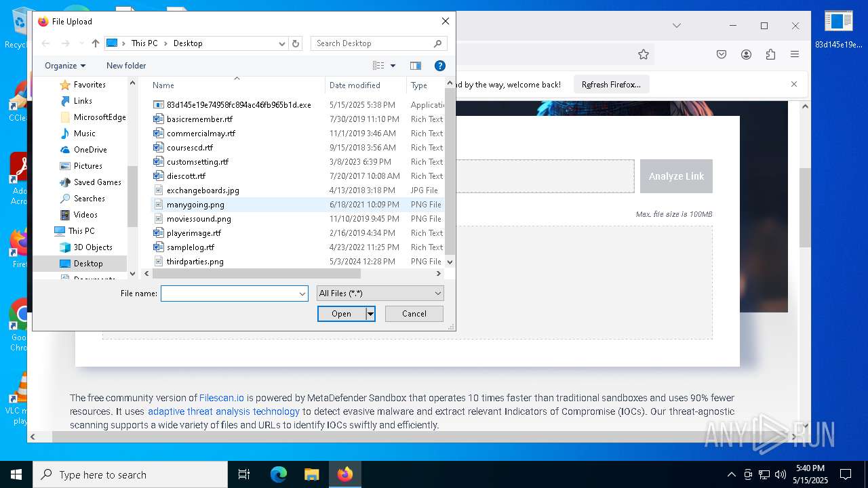The height and width of the screenshot is (488, 868).
Task: Click Refresh Firefox… button
Action: pyautogui.click(x=611, y=85)
